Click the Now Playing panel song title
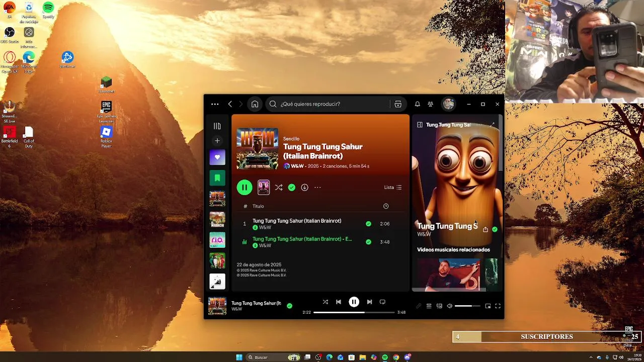This screenshot has height=362, width=644. pyautogui.click(x=447, y=226)
